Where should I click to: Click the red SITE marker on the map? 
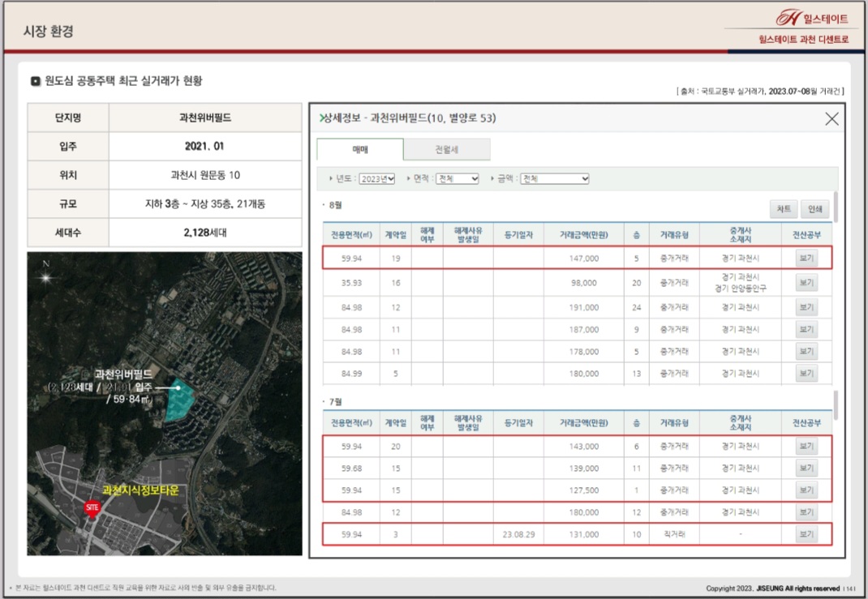[92, 508]
